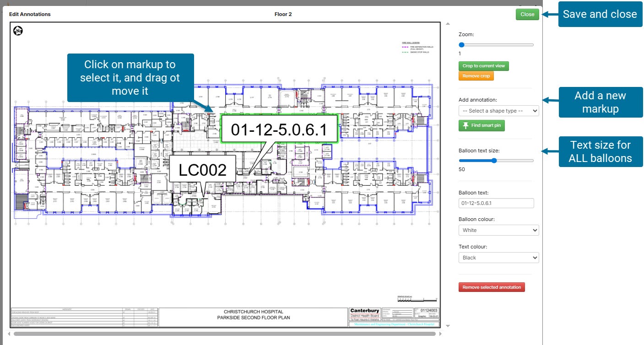Viewport: 644px width, 345px height.
Task: Select the LC002 balloon annotation
Action: coord(202,170)
